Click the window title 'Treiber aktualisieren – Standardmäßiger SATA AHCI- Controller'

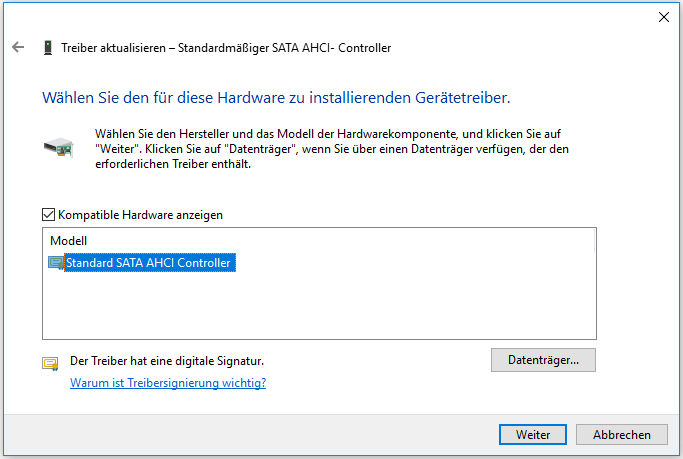click(226, 47)
